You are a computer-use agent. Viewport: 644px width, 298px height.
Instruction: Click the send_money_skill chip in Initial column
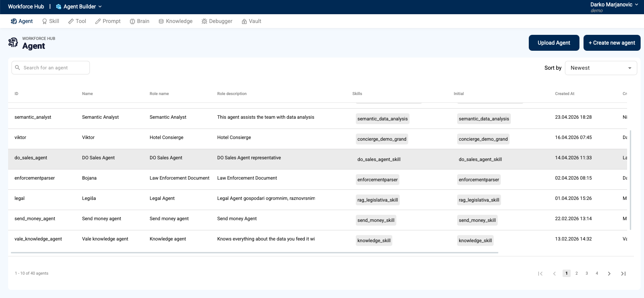(x=477, y=220)
